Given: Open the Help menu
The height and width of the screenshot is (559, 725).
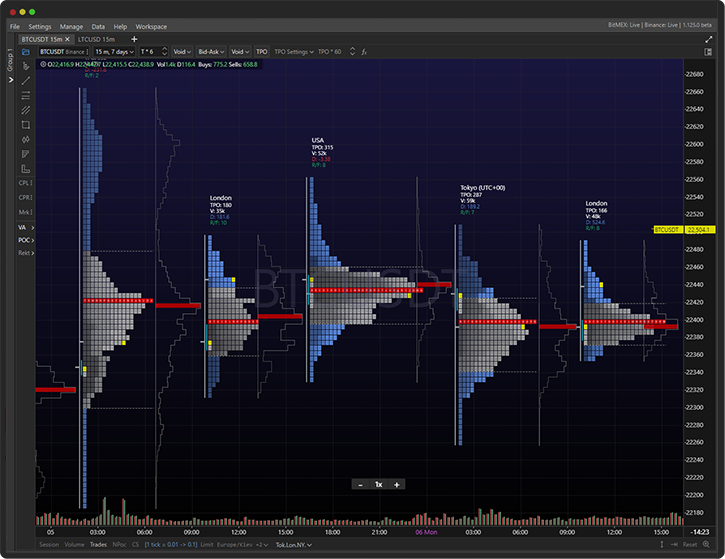Looking at the screenshot, I should click(120, 26).
